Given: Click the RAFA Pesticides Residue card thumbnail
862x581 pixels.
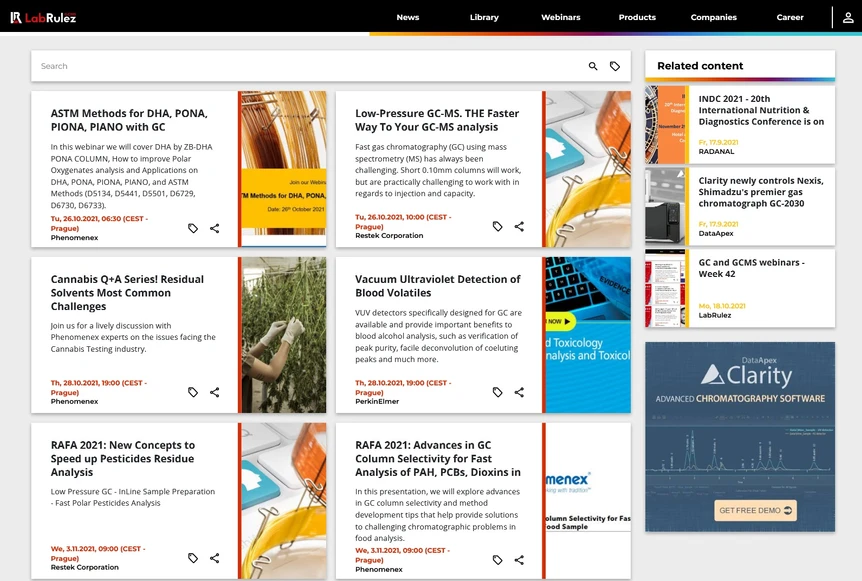Looking at the screenshot, I should coord(284,500).
